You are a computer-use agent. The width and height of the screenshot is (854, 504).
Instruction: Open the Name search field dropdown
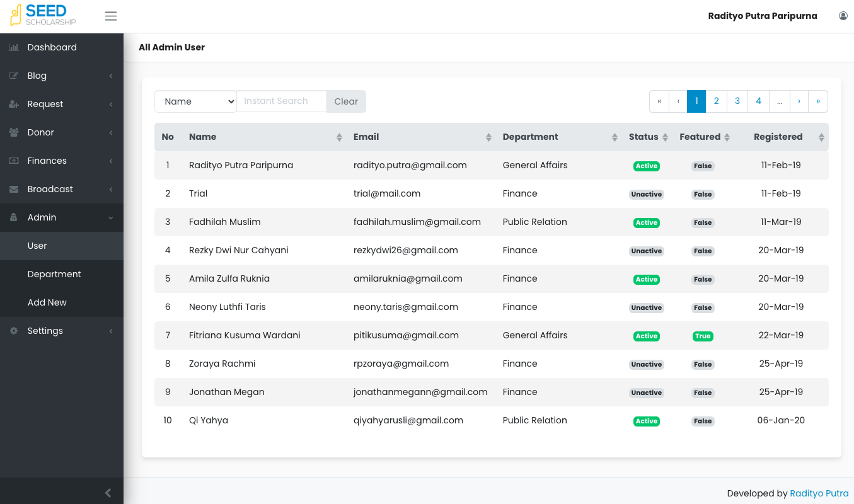[195, 101]
